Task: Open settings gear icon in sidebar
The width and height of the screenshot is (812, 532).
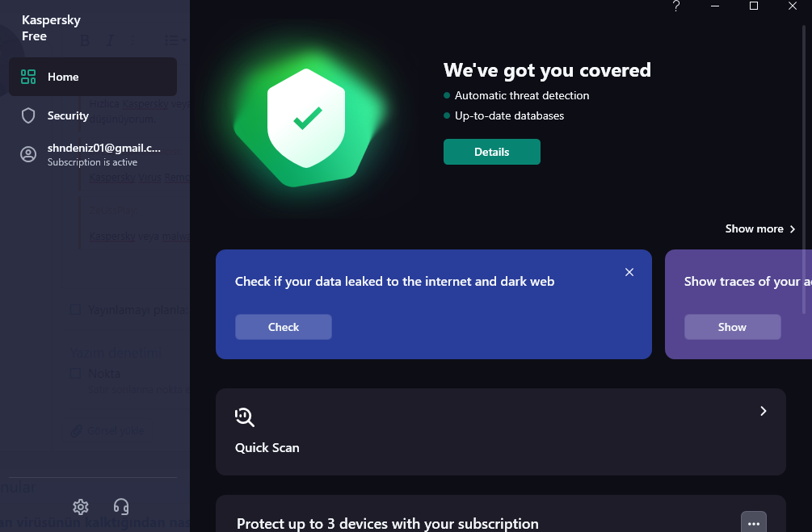Action: click(81, 507)
